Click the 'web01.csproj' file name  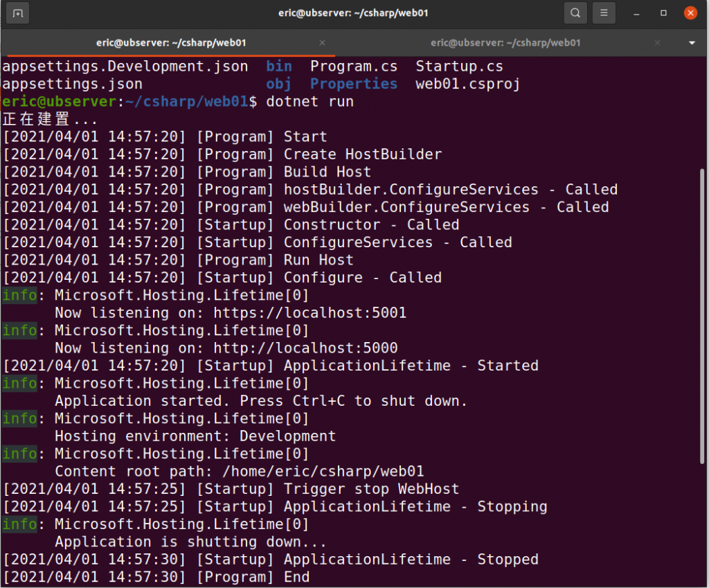[468, 84]
